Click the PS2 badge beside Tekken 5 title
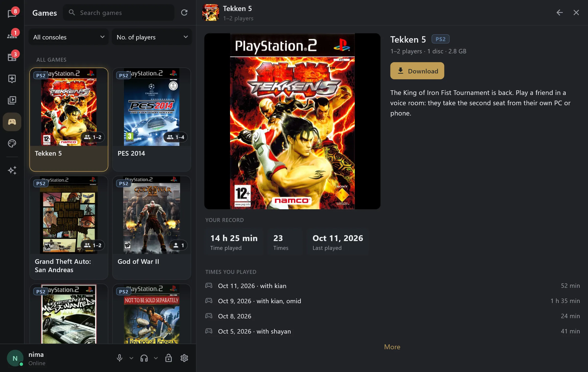Screen dimensions: 588x372 coord(440,39)
